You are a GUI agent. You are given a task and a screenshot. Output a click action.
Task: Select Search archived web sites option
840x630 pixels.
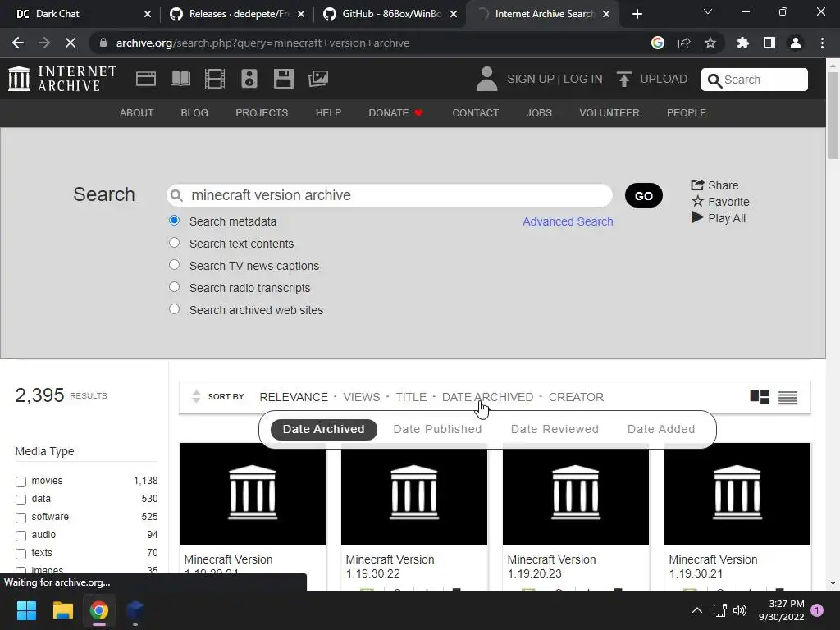(x=174, y=309)
